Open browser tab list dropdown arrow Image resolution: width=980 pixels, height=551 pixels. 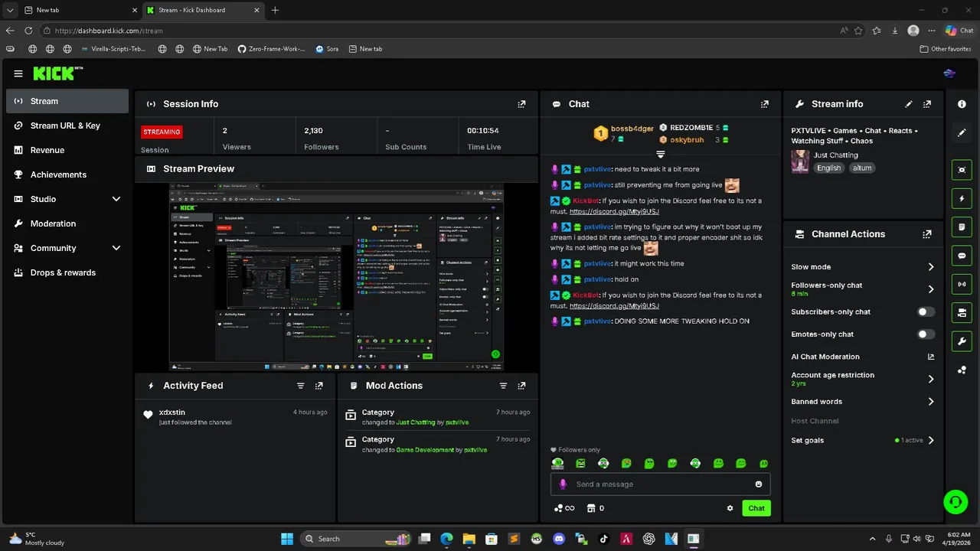tap(9, 10)
